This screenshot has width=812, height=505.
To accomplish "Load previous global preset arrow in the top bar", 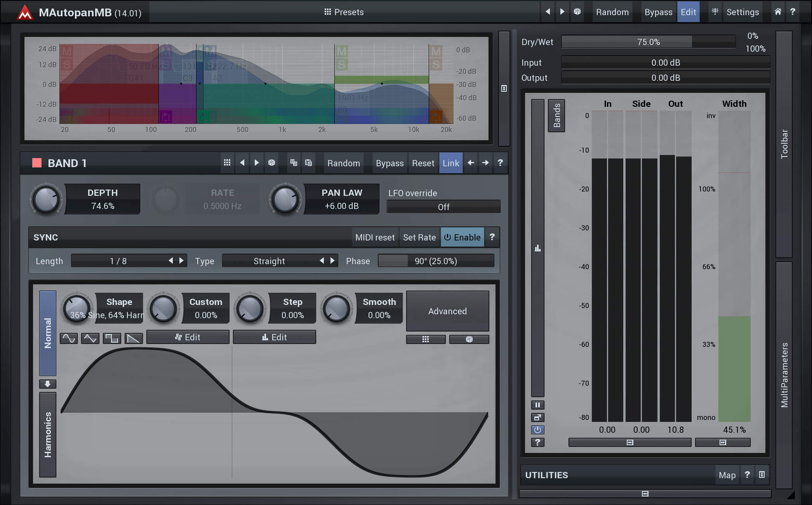I will click(x=548, y=12).
